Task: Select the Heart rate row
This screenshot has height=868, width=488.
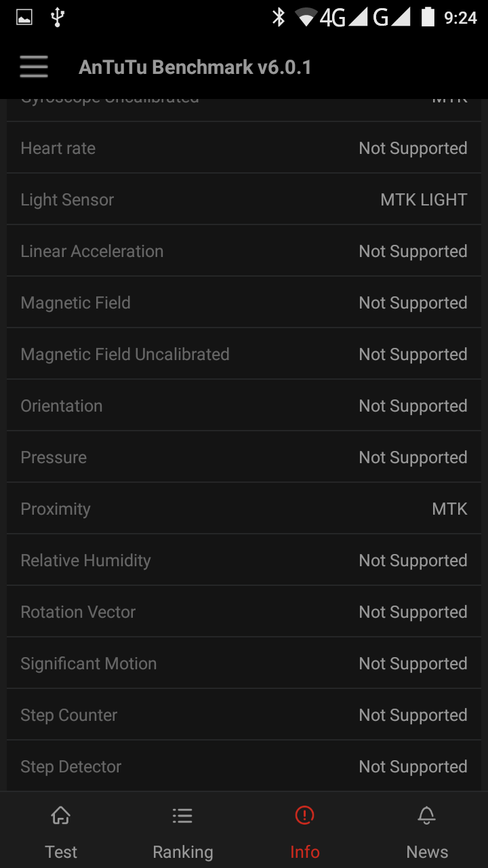Action: [244, 149]
